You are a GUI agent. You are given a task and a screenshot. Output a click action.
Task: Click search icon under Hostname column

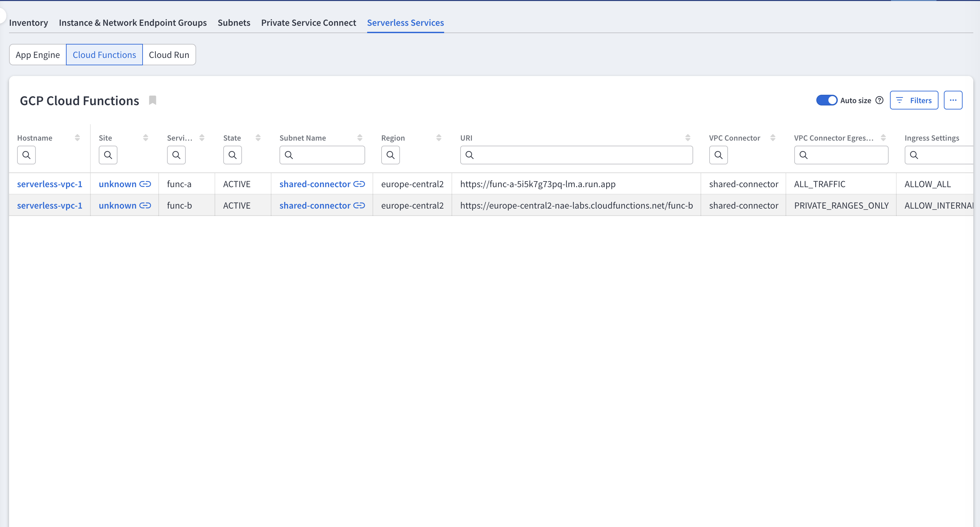click(26, 155)
